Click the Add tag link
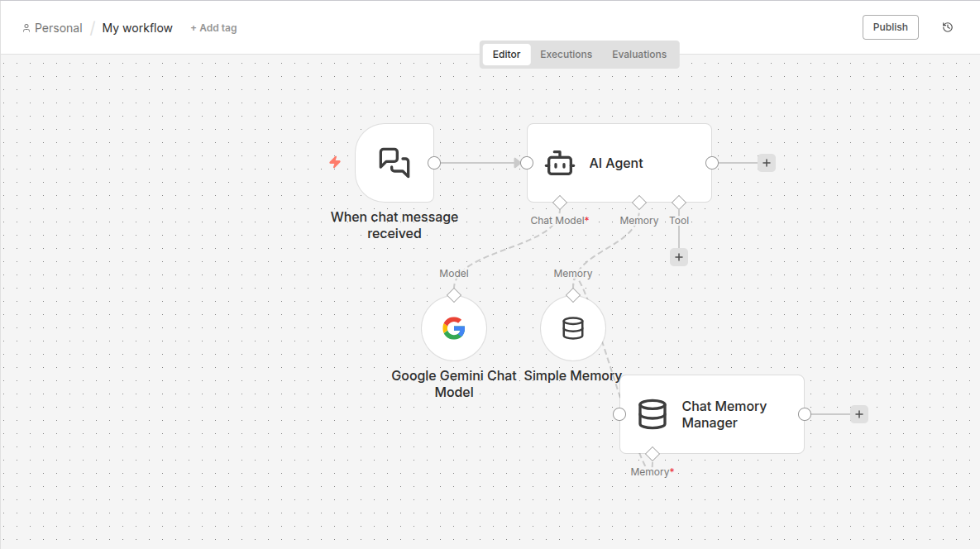This screenshot has height=549, width=980. click(213, 28)
